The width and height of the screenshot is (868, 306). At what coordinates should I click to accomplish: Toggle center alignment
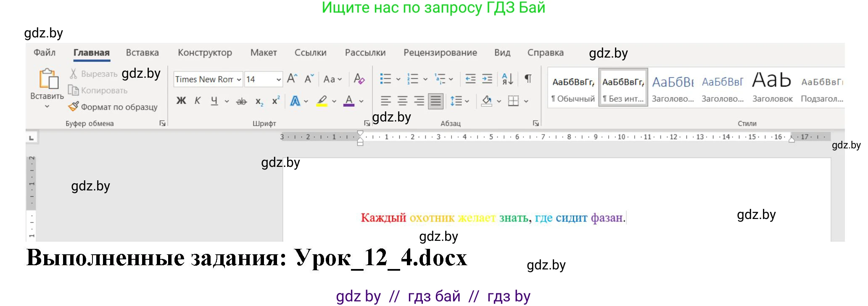(x=402, y=101)
